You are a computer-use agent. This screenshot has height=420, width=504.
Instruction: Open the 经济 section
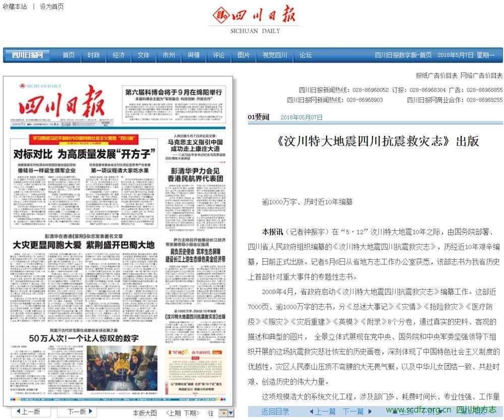118,55
